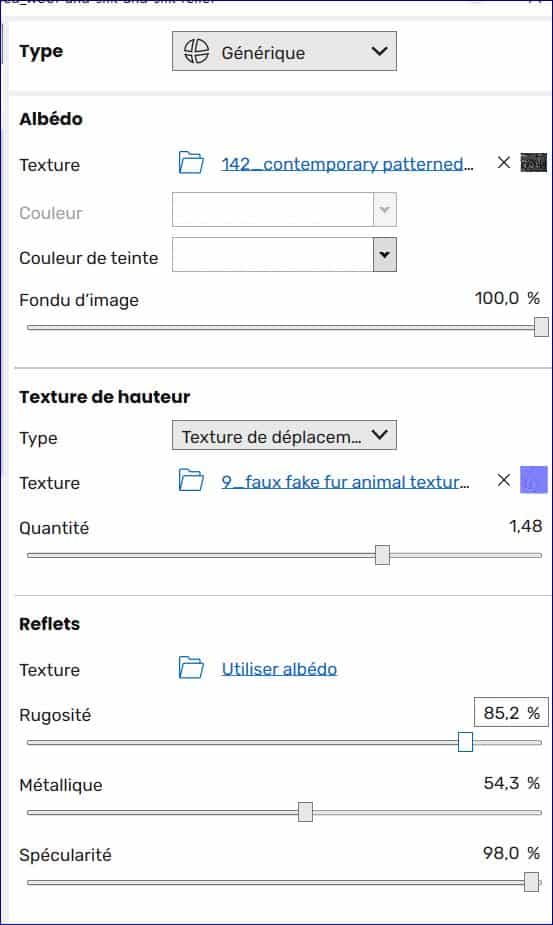This screenshot has height=925, width=553.
Task: Remove the faux fur height texture
Action: pyautogui.click(x=503, y=480)
